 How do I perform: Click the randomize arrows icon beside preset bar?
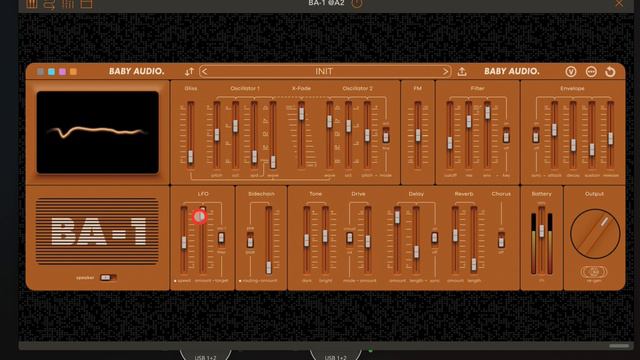click(x=189, y=72)
